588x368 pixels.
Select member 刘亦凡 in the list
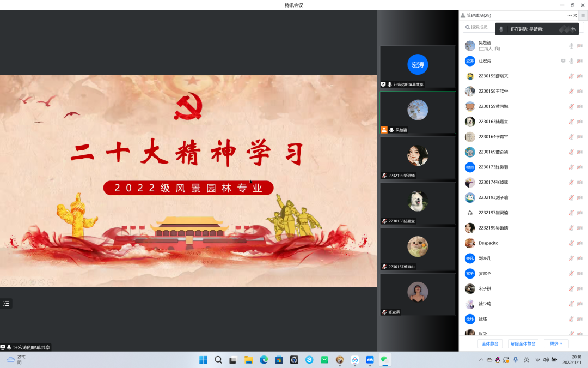pos(485,258)
